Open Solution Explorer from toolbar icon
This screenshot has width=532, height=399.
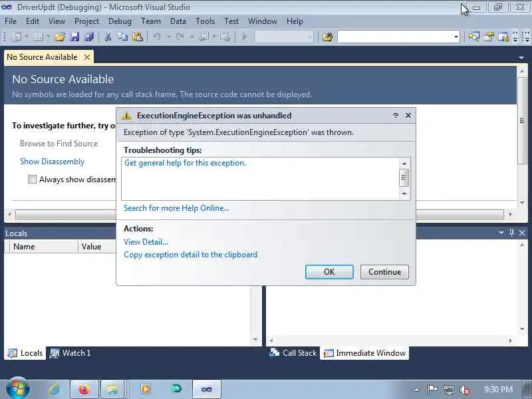pos(473,37)
